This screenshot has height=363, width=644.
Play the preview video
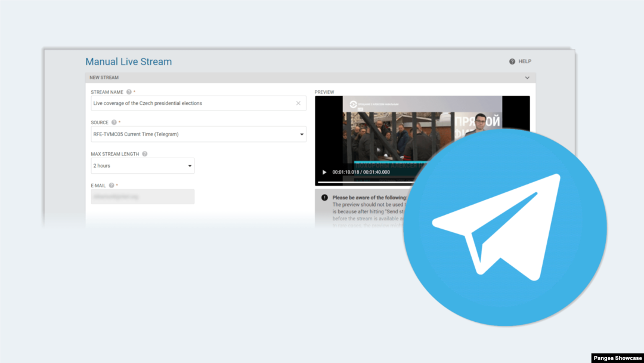(324, 172)
